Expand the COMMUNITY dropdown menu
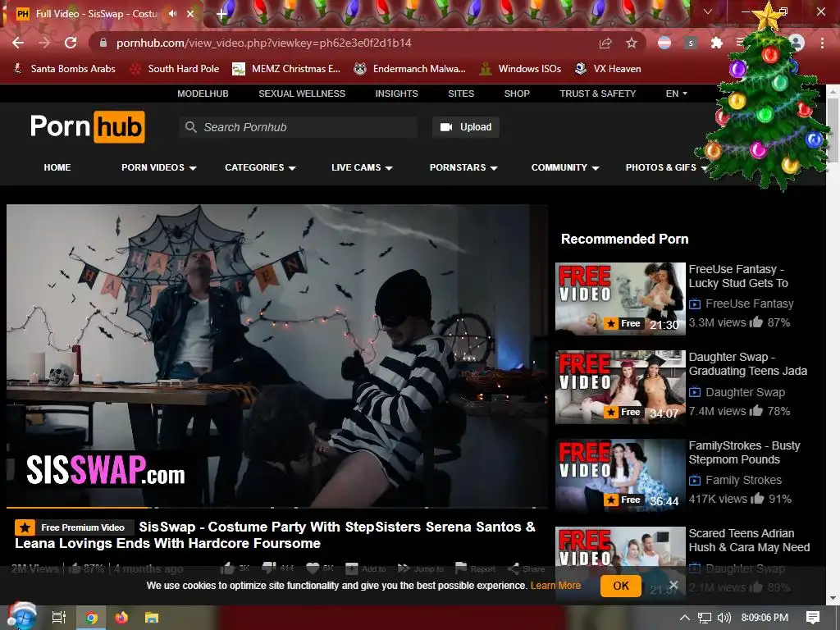 pyautogui.click(x=564, y=167)
